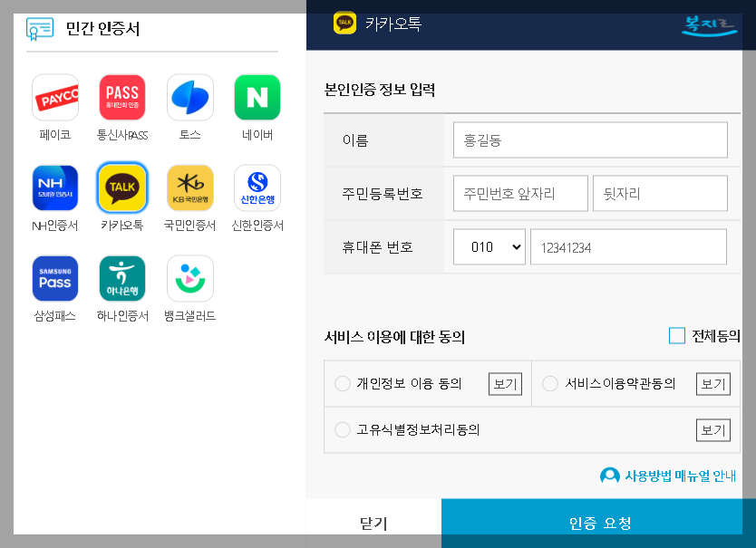Select the 고유식별정보처리동의 radio button

pos(343,429)
